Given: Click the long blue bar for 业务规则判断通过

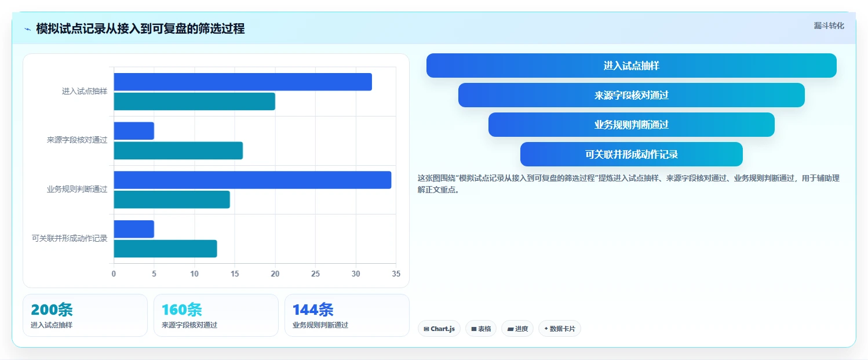Looking at the screenshot, I should click(x=253, y=180).
